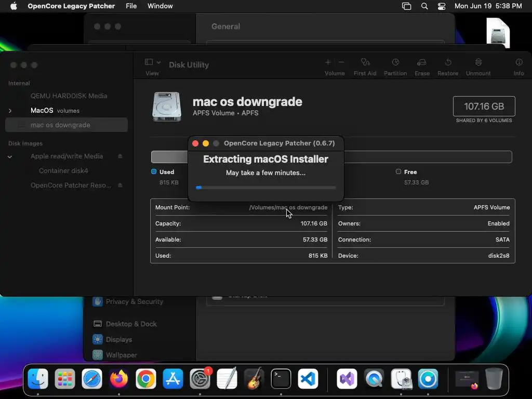This screenshot has width=532, height=399.
Task: Minimize the OpenCore Legacy Patcher dialog
Action: [206, 143]
